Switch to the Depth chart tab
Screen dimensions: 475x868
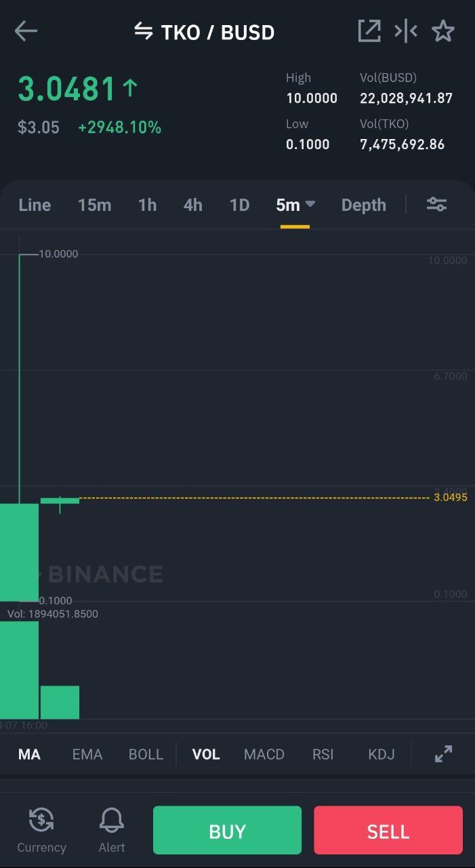coord(363,205)
